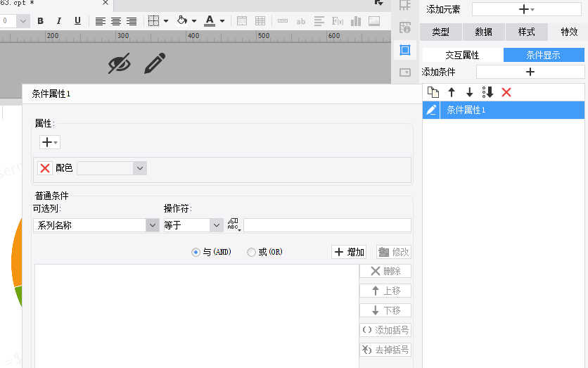Toggle underline formatting
The height and width of the screenshot is (368, 588).
(x=77, y=21)
